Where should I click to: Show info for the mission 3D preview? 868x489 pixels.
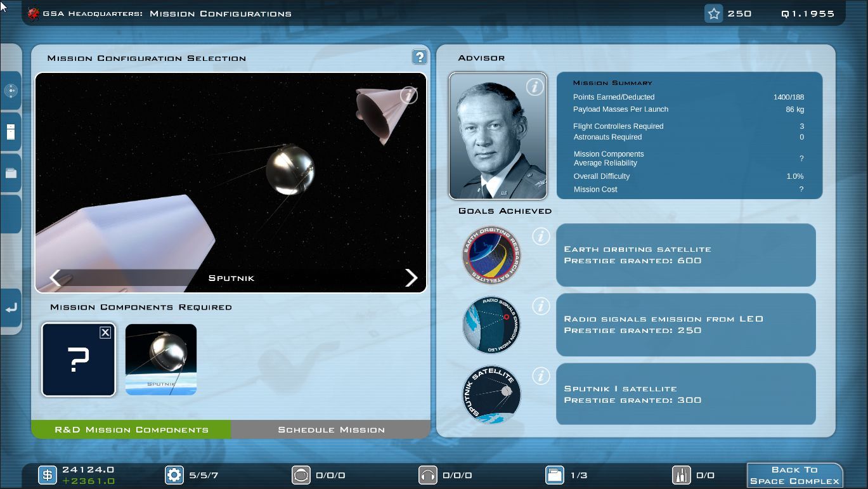[x=409, y=95]
